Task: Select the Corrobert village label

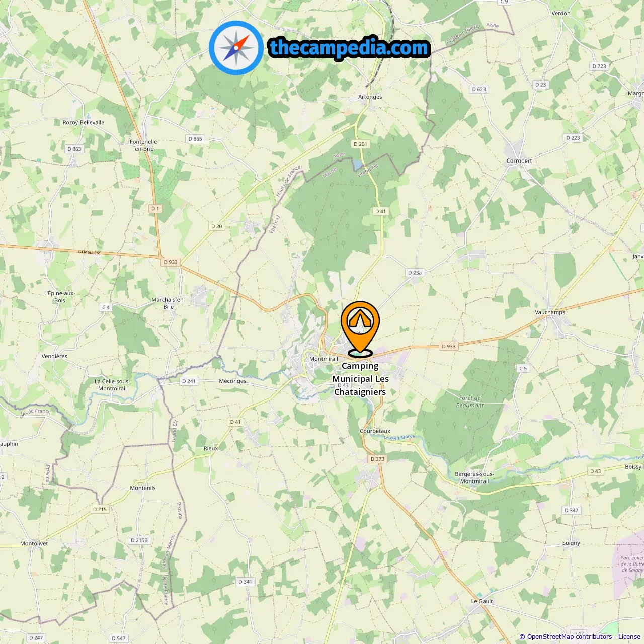Action: tap(519, 161)
